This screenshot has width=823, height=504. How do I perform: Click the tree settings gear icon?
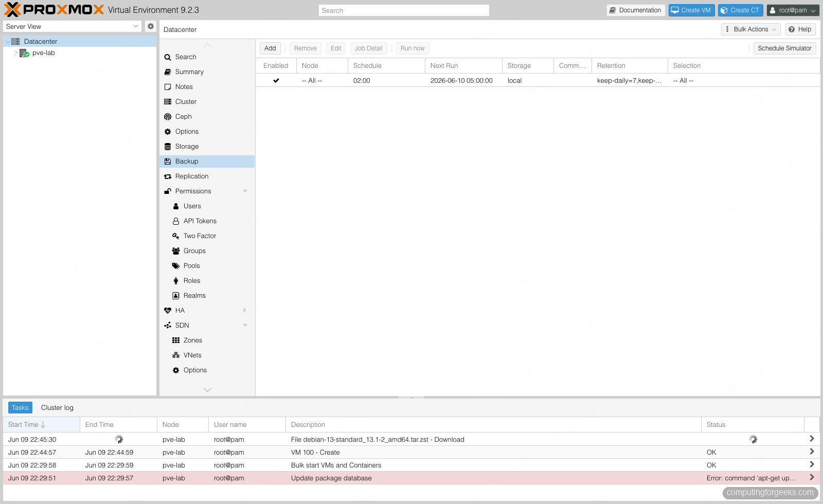pyautogui.click(x=151, y=26)
